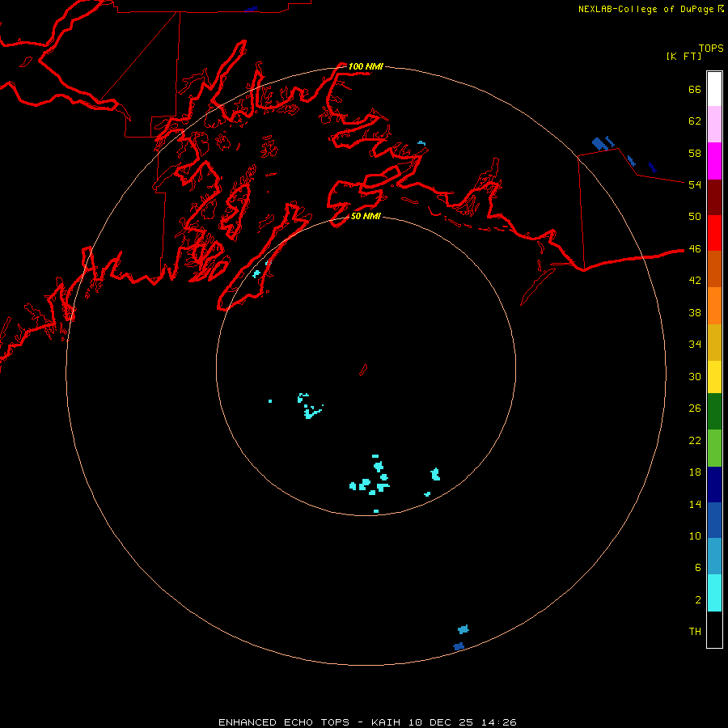Click the 54 legend value label
The width and height of the screenshot is (728, 728).
(695, 184)
